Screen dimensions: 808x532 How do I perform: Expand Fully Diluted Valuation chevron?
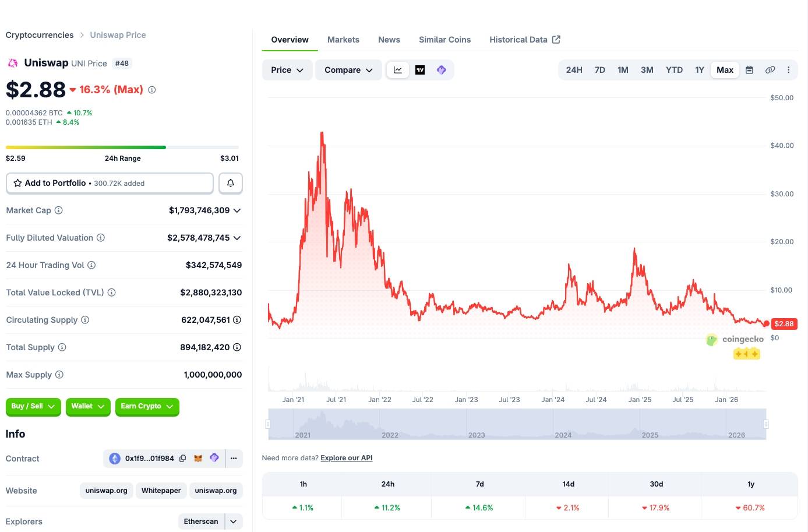[237, 238]
